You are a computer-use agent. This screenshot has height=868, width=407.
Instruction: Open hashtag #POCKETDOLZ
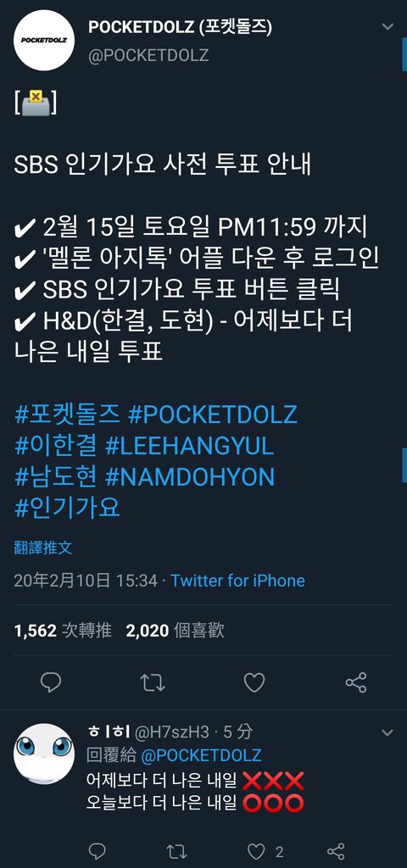212,415
